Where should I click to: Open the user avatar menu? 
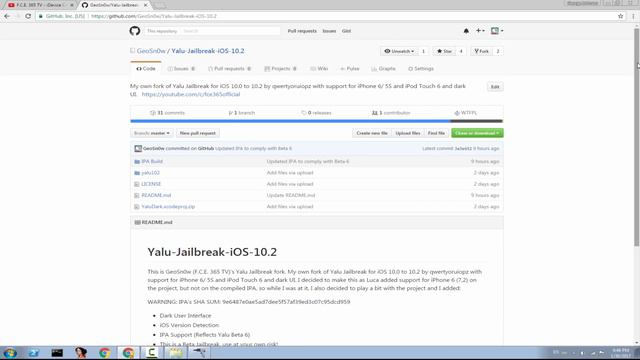coord(497,31)
